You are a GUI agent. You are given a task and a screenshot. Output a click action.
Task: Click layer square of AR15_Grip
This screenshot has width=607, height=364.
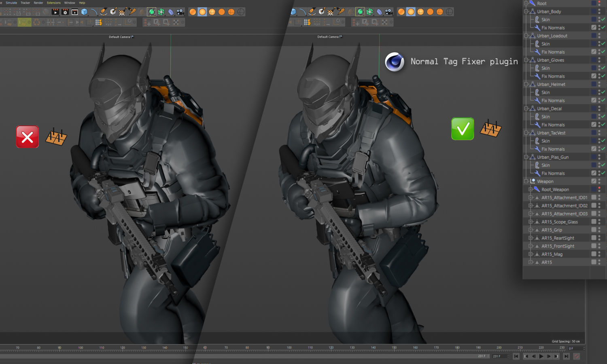coord(594,230)
